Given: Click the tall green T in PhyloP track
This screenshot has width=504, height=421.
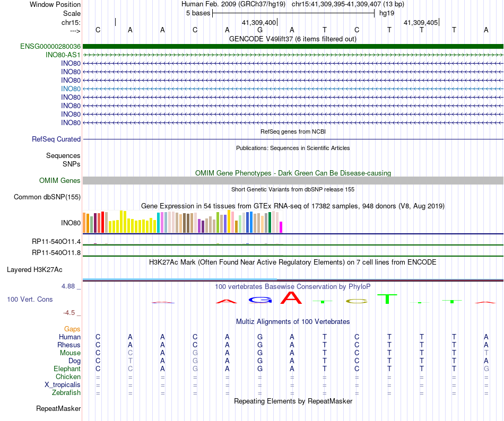Looking at the screenshot, I should coord(387,299).
